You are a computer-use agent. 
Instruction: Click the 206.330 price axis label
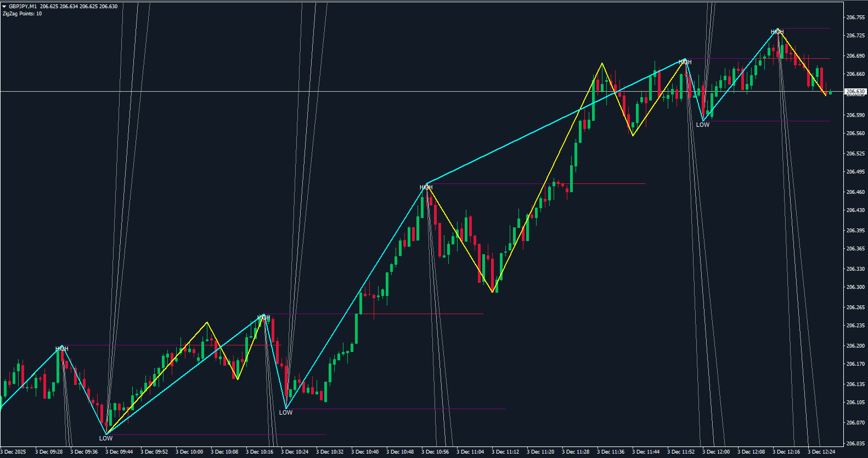coord(855,269)
